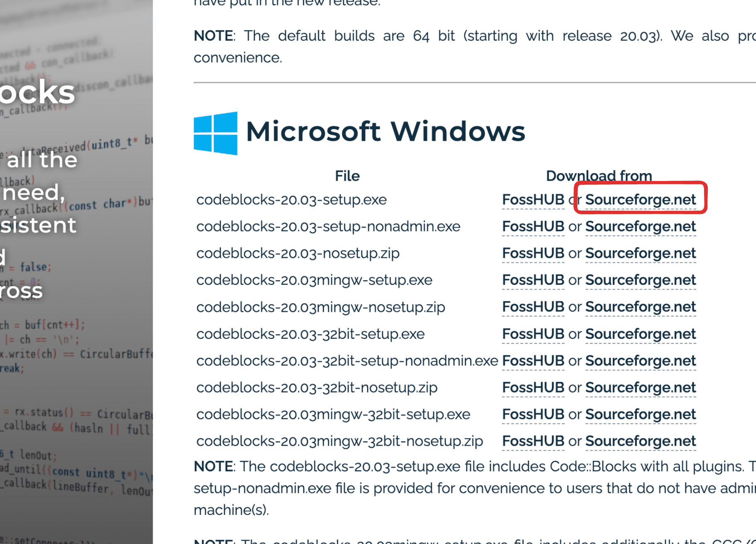This screenshot has width=756, height=544.
Task: Get codeblocks-20.03mingw-setup.exe from Sourceforge.net
Action: click(x=641, y=280)
